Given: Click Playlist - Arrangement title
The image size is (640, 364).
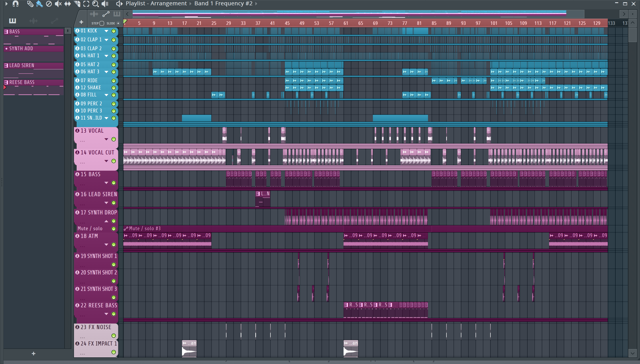Looking at the screenshot, I should (156, 4).
